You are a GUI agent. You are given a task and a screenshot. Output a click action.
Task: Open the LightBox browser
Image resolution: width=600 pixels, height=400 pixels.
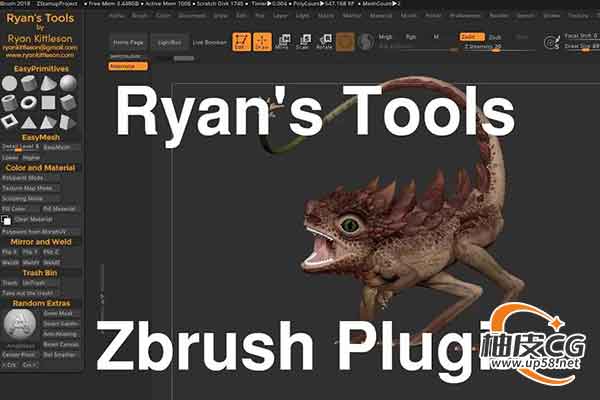point(170,42)
